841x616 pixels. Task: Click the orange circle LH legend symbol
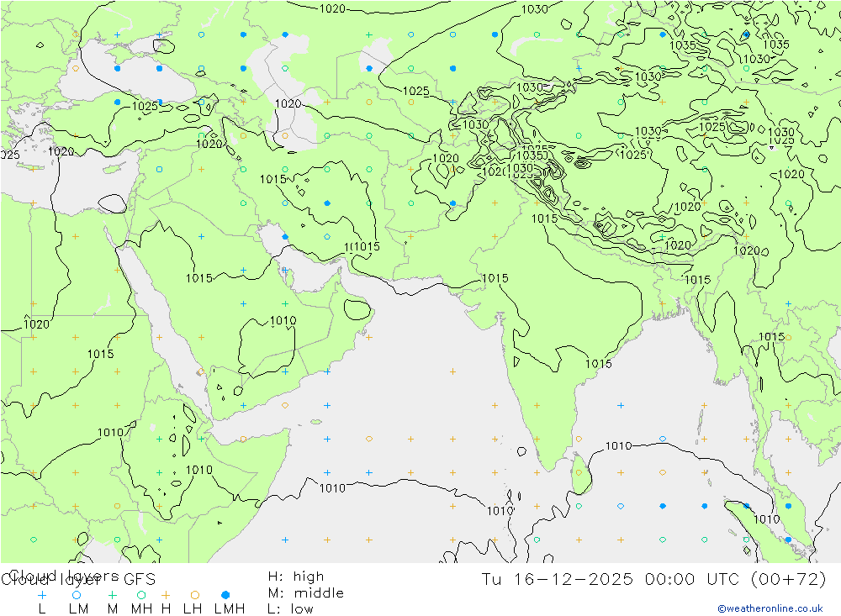[x=195, y=595]
